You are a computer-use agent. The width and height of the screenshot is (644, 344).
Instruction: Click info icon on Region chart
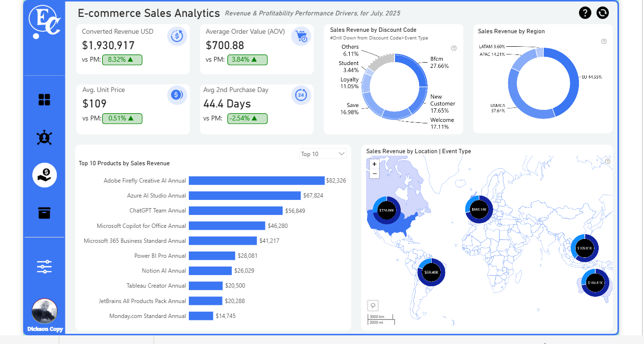pos(604,41)
